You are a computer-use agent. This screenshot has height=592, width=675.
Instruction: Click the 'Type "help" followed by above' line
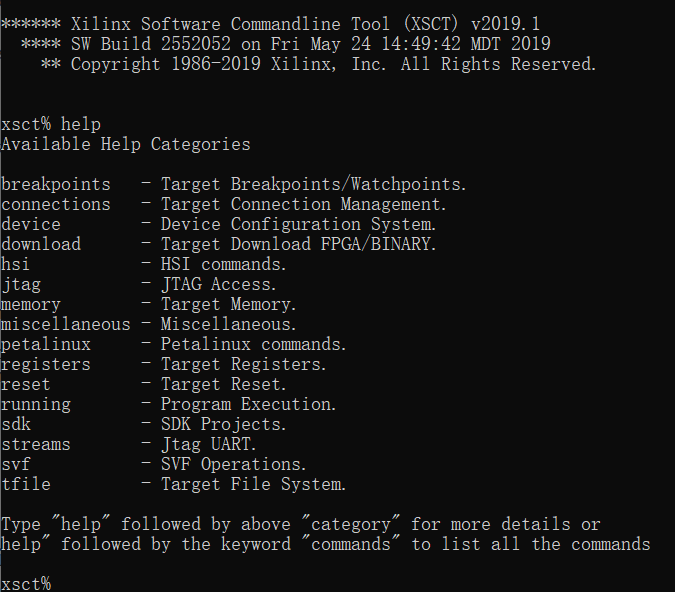coord(300,524)
